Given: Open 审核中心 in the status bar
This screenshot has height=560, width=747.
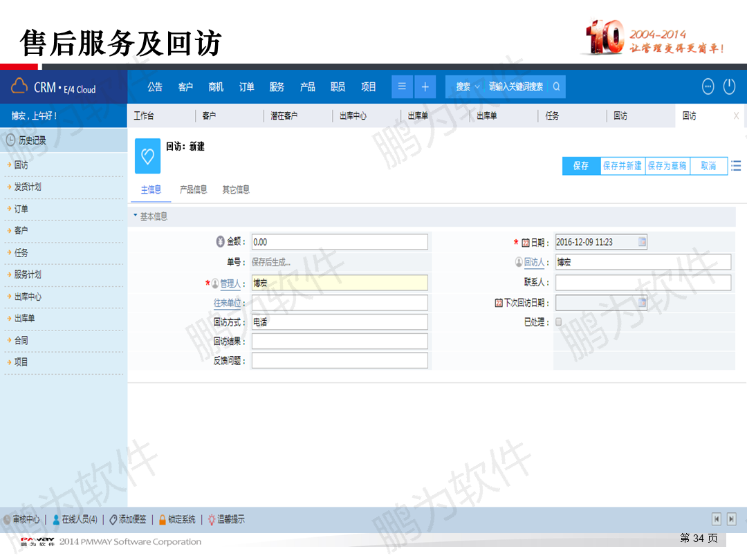Looking at the screenshot, I should pos(21,519).
